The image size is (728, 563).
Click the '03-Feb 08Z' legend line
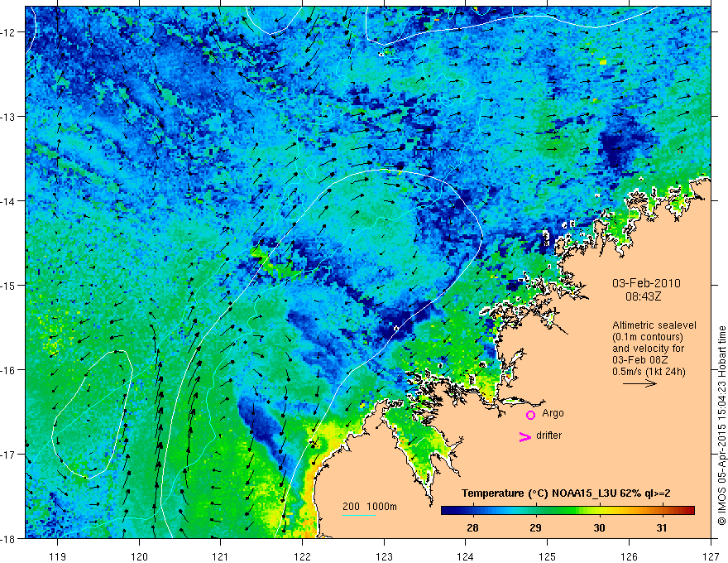click(x=642, y=360)
